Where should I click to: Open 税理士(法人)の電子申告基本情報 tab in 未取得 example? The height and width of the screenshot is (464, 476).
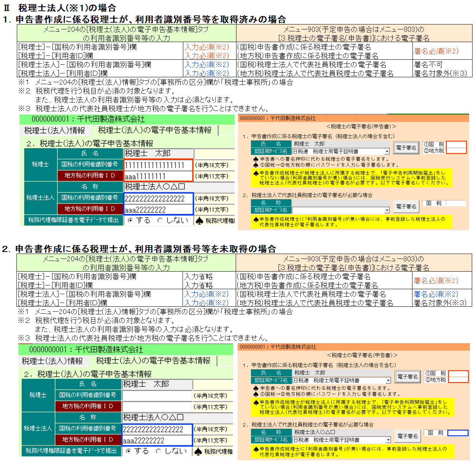pos(153,361)
